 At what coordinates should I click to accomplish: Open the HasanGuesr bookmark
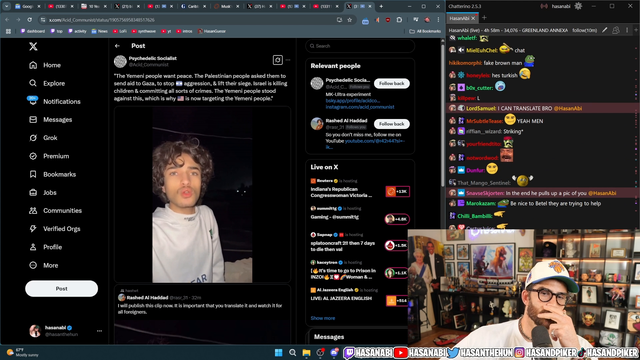pos(212,31)
